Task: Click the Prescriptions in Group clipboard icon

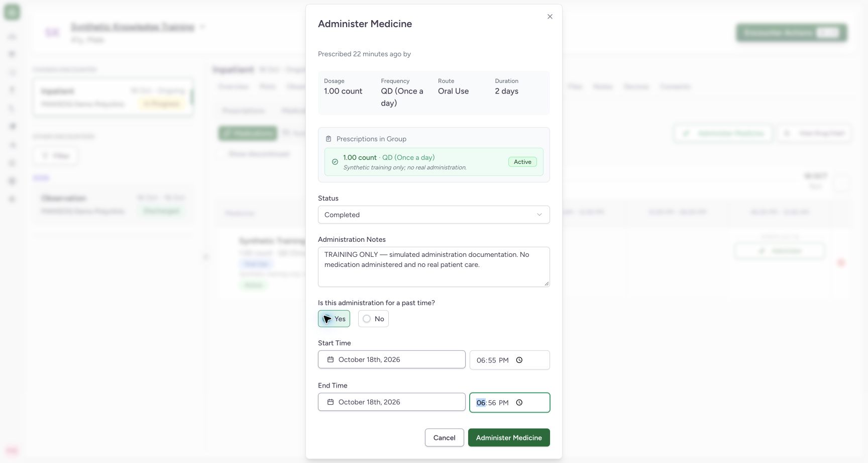Action: pos(329,139)
